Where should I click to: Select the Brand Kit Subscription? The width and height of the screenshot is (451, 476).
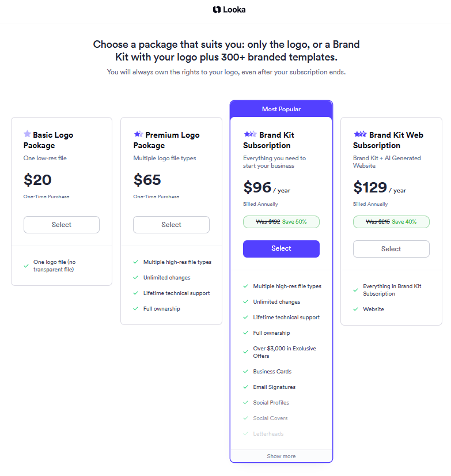click(x=281, y=248)
